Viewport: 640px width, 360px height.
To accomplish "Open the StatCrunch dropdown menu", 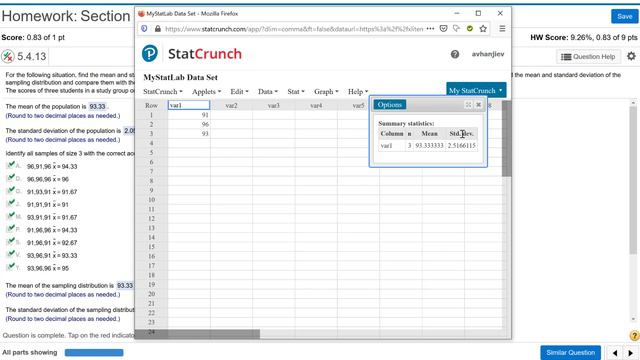I will click(162, 91).
